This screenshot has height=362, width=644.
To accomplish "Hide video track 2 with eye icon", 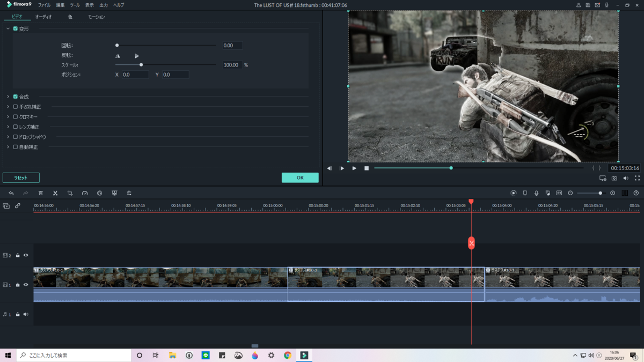I will point(25,255).
